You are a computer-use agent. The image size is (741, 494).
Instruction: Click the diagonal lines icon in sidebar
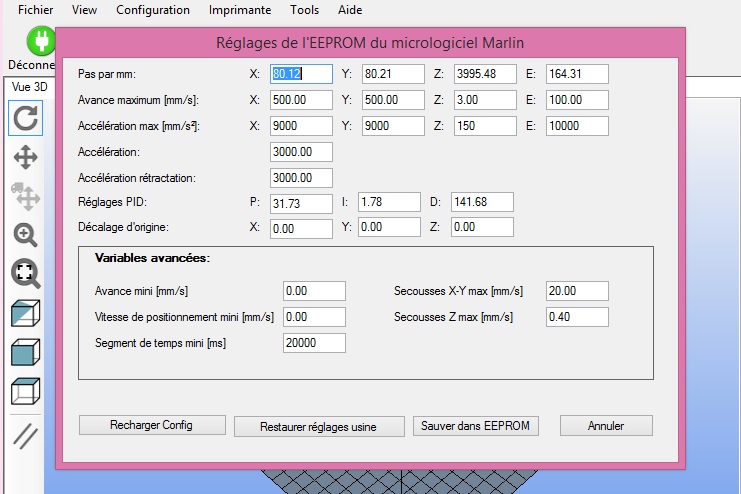pos(26,436)
